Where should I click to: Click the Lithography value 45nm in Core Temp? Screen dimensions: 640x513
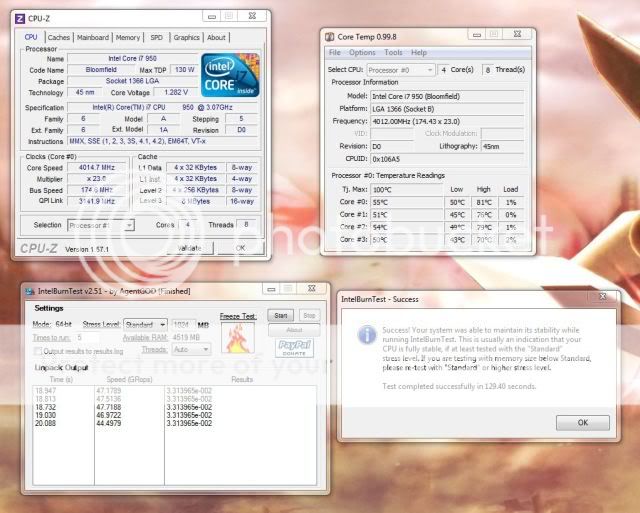[x=502, y=147]
